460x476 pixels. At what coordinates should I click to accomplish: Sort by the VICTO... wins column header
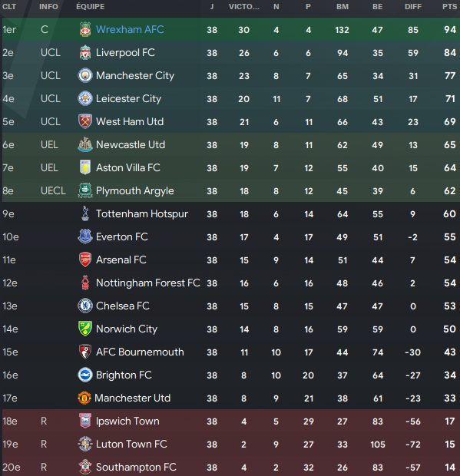tap(244, 7)
